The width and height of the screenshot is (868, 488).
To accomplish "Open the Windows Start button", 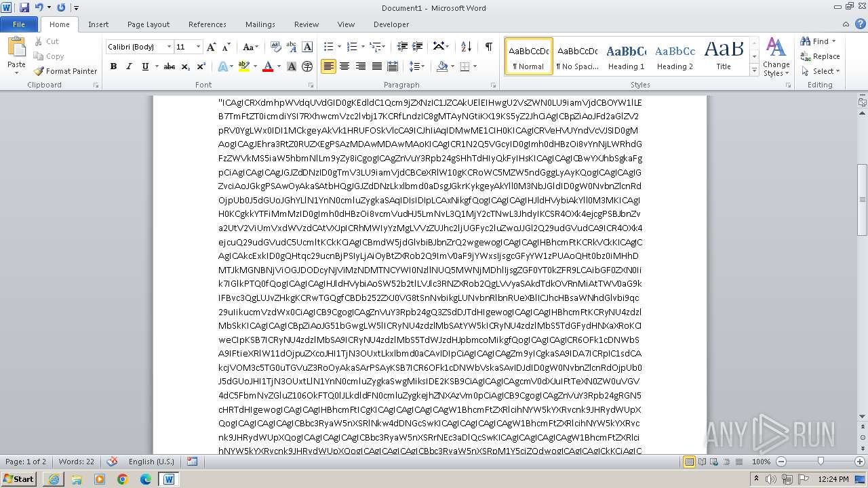I will point(18,479).
